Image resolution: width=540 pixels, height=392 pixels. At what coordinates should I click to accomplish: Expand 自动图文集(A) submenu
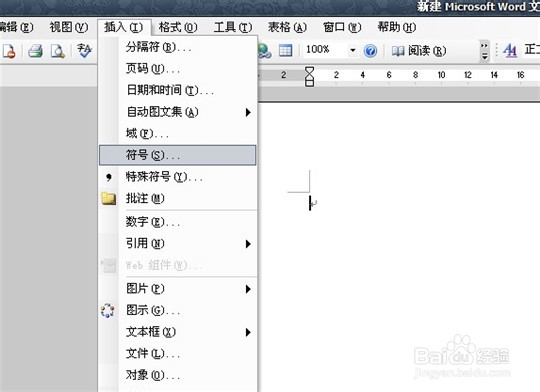coord(178,112)
